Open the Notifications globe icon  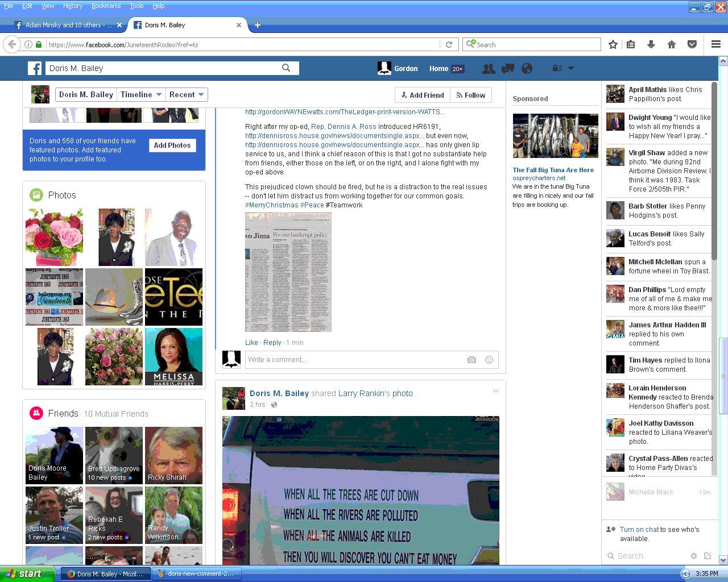coord(527,68)
